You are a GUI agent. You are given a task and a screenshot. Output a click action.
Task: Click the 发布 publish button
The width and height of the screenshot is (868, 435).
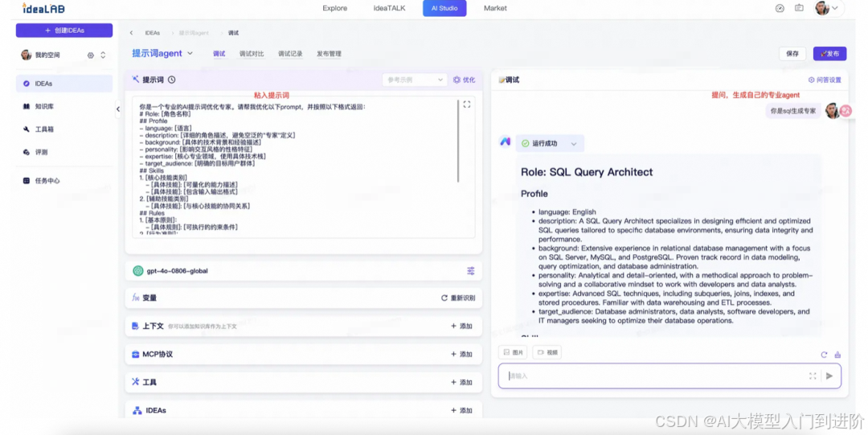coord(829,54)
